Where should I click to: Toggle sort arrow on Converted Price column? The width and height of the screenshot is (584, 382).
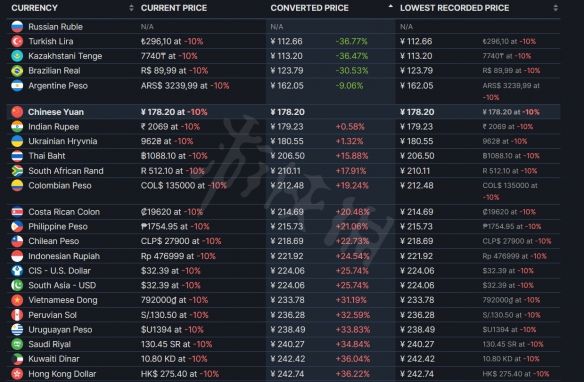coord(390,6)
